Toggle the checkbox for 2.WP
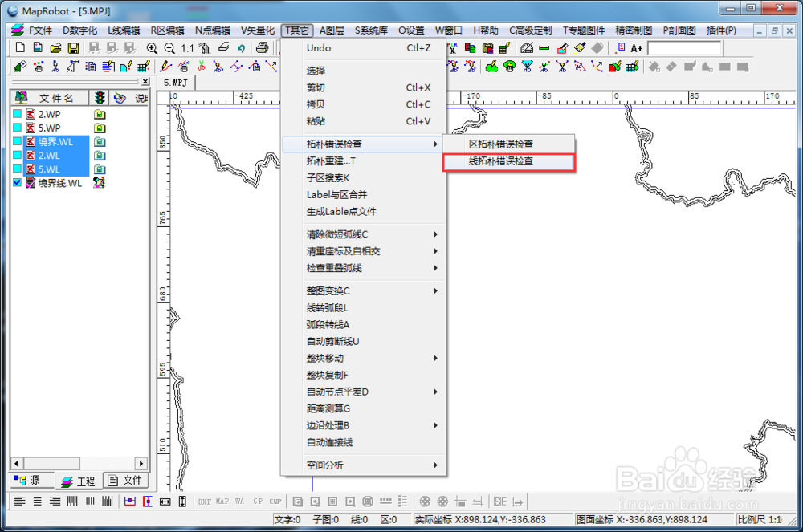Viewport: 803px width, 532px height. coord(18,114)
